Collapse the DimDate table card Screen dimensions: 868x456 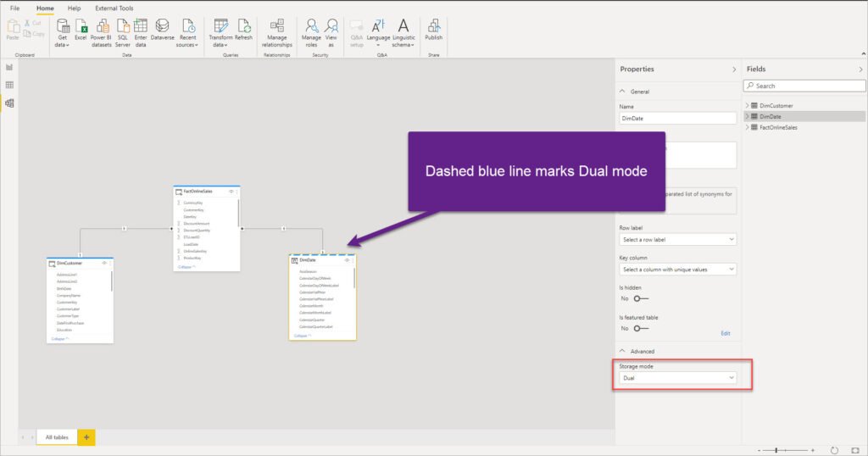[303, 336]
